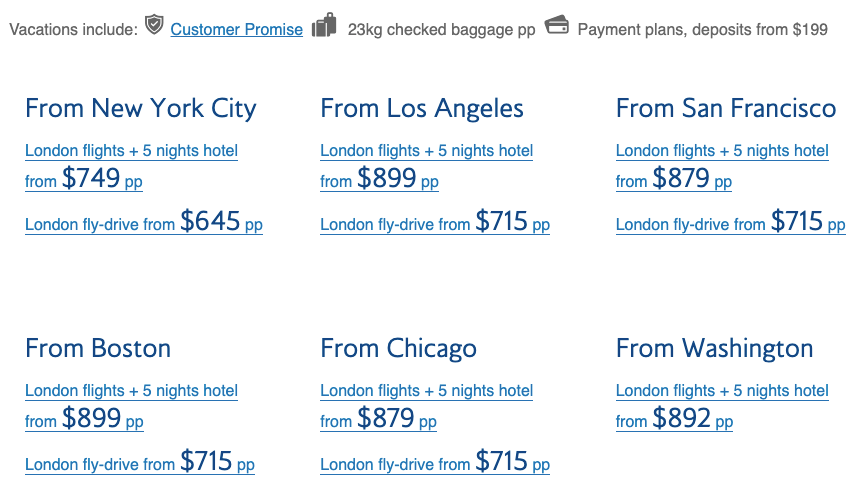Click the $879 pp Chicago hotel price

click(x=396, y=418)
